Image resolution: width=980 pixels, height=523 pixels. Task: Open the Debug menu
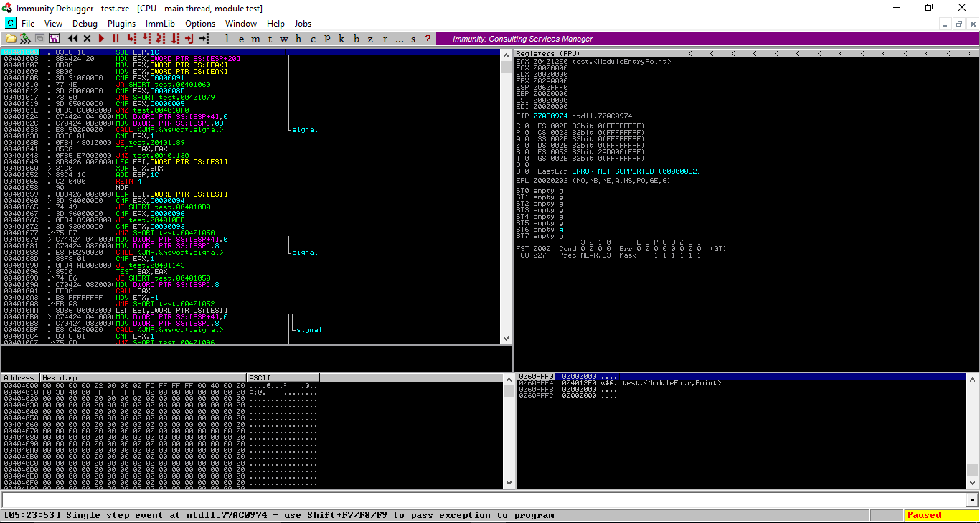85,24
